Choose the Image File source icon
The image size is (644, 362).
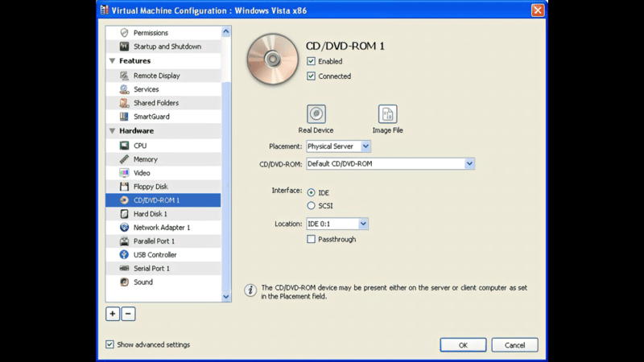[x=388, y=113]
